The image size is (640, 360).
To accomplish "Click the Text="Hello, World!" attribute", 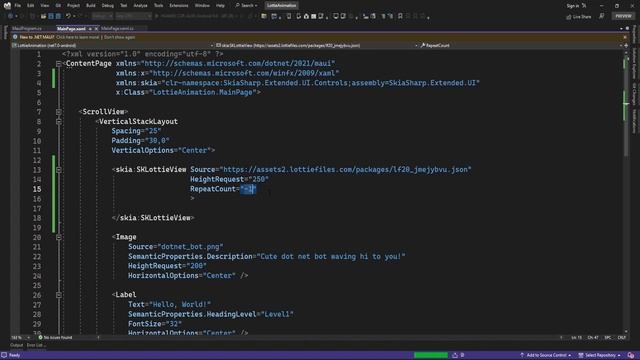I will 169,304.
